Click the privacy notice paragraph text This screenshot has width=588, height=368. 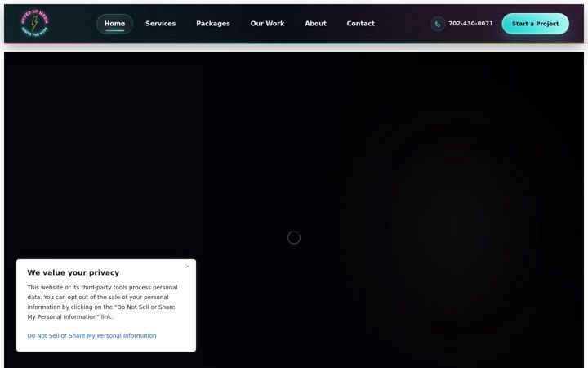(x=102, y=302)
